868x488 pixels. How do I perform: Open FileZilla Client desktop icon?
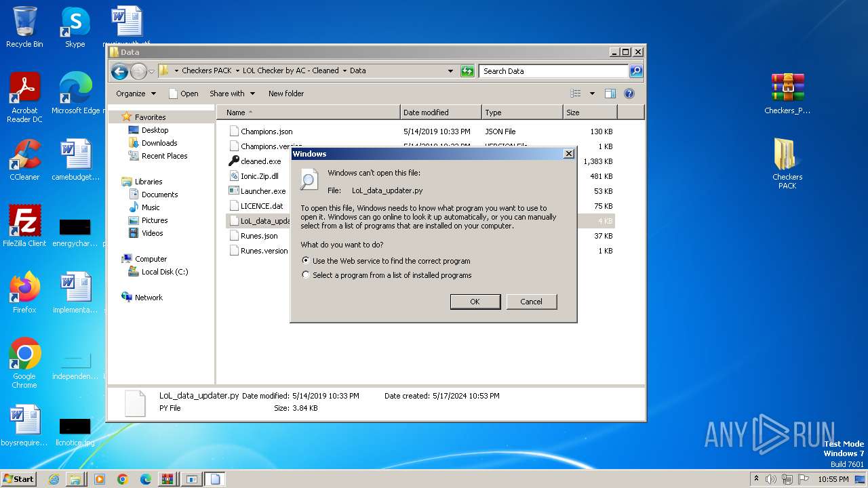24,226
